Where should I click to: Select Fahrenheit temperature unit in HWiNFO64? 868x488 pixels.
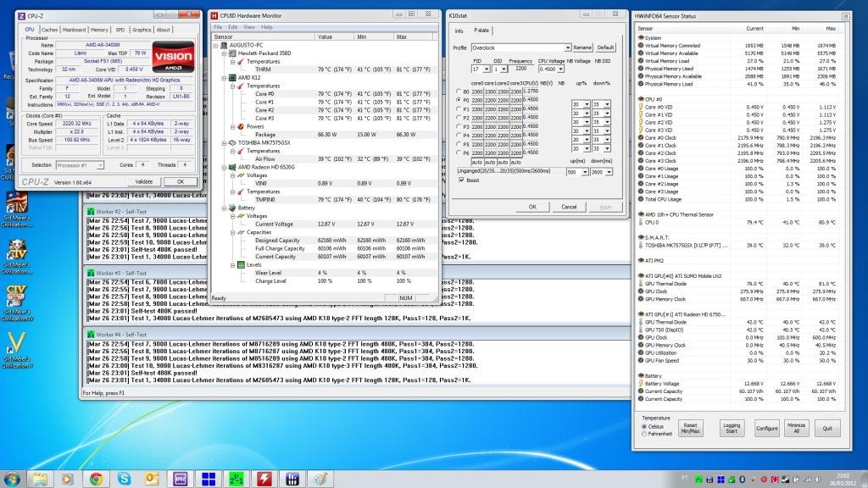click(x=644, y=434)
